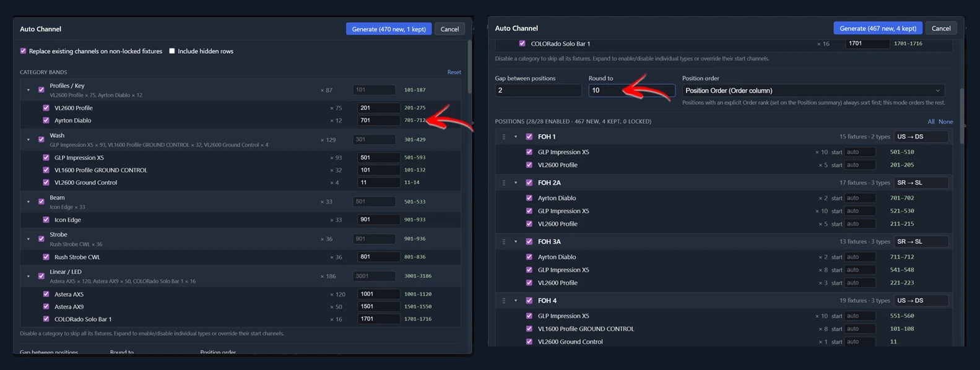Click auto start field for FOH 1 GLP Impression X5

[861, 152]
